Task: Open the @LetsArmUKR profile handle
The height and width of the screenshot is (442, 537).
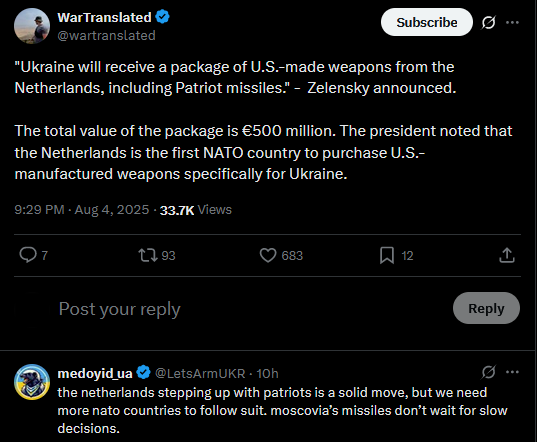Action: click(200, 374)
